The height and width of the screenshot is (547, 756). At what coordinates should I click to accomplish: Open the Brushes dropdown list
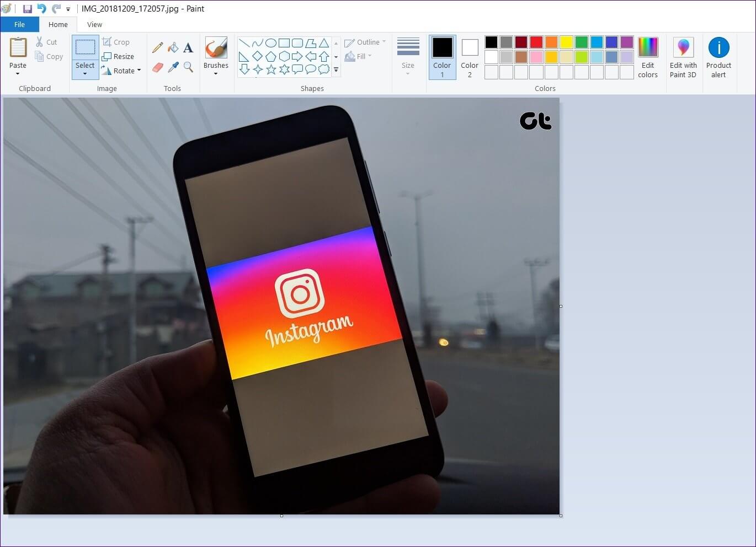216,73
